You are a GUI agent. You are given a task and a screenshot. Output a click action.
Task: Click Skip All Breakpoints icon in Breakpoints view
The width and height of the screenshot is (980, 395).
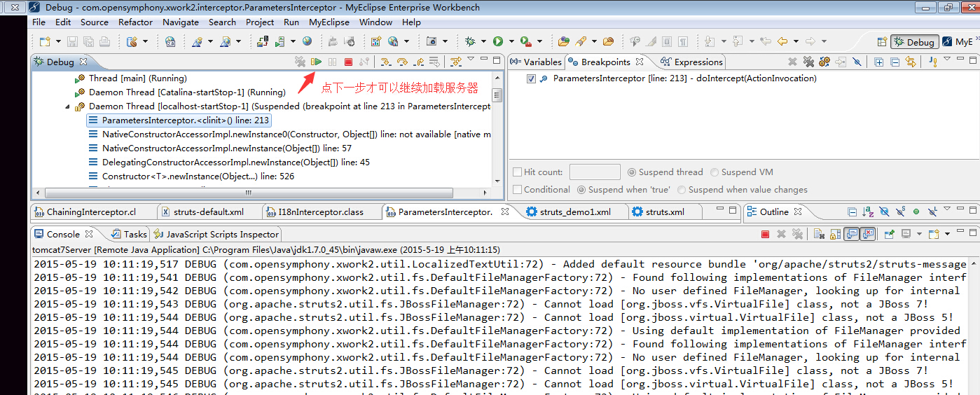pos(856,62)
